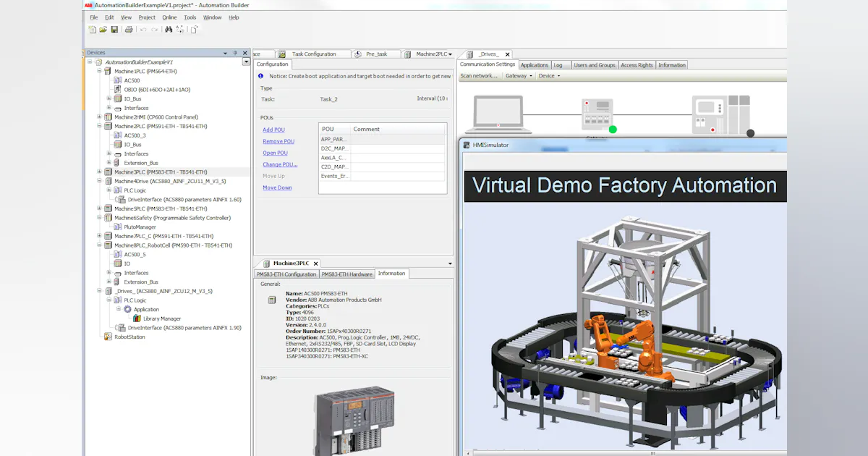Click the Find binoculars icon
This screenshot has height=456, width=868.
[x=169, y=30]
